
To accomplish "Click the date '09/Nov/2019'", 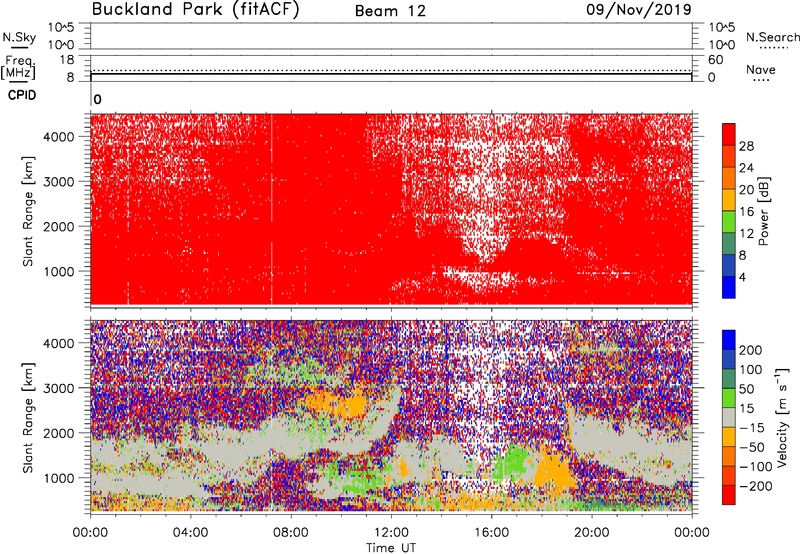I will tap(639, 9).
